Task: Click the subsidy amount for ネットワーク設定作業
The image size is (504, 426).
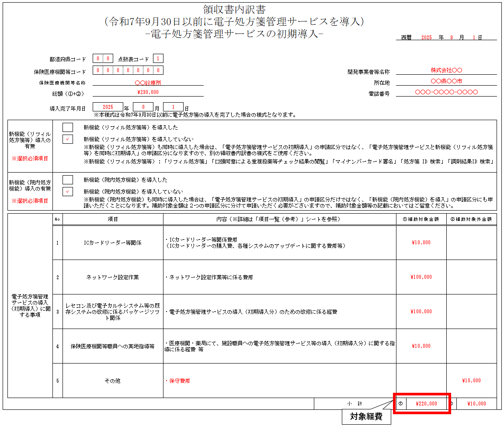Action: pos(421,277)
